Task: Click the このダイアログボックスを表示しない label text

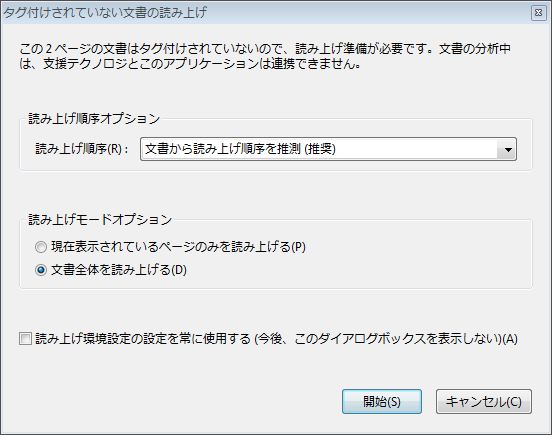Action: [x=397, y=339]
